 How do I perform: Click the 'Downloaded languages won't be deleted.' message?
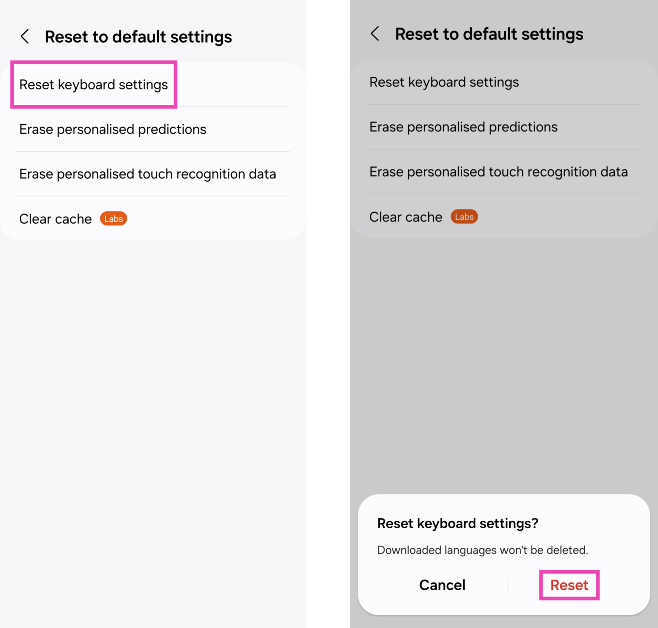pos(482,550)
